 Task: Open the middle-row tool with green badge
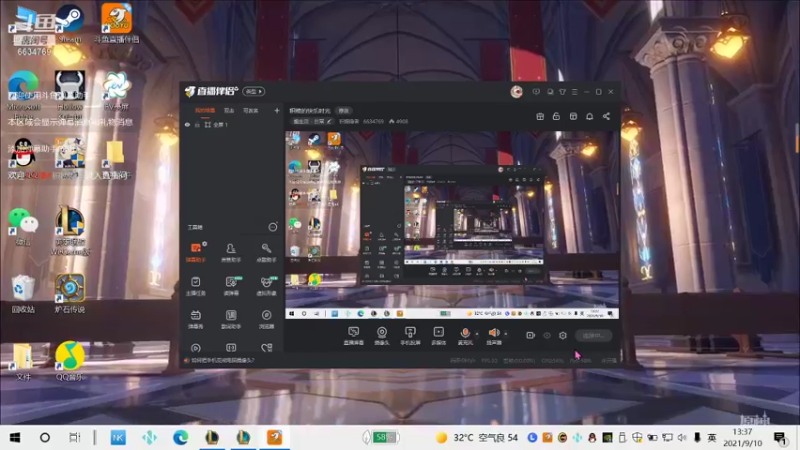[x=231, y=286]
